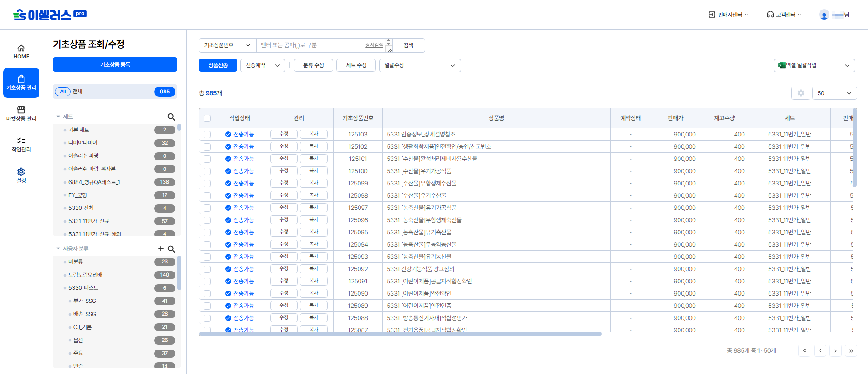Click 사용자 분류 list scrollbar thumb
Screen dimensions: 868x374
[179, 273]
